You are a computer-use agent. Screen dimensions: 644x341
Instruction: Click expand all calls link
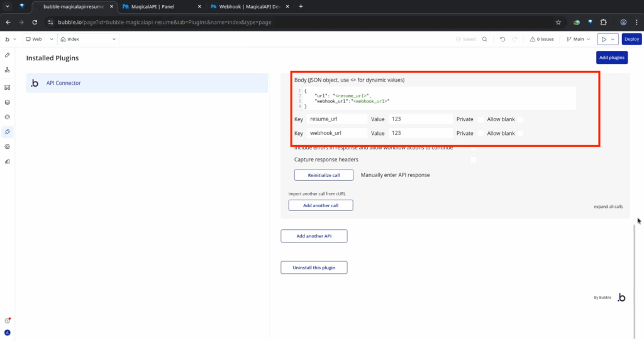608,207
